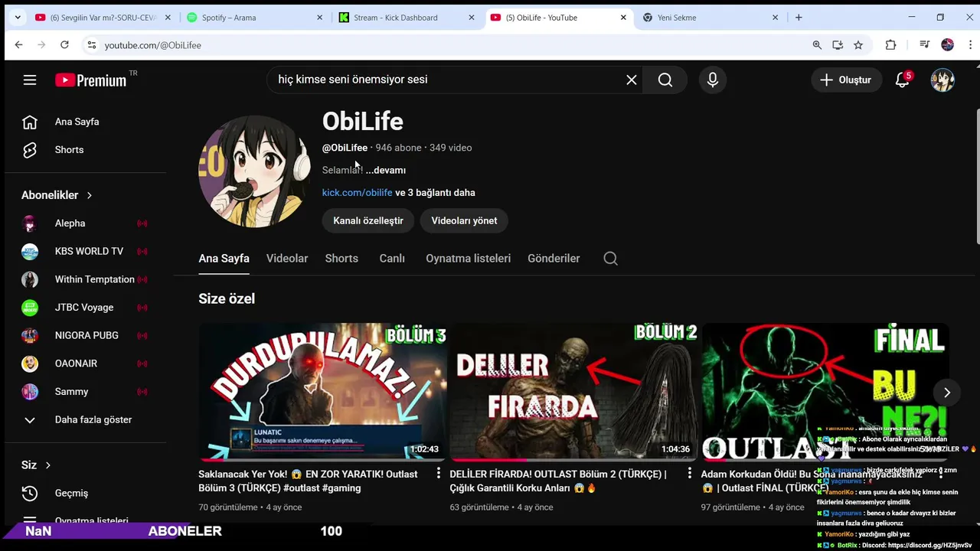This screenshot has height=551, width=980.
Task: Close the ObiLife - YouTube browser tab
Action: pos(623,18)
